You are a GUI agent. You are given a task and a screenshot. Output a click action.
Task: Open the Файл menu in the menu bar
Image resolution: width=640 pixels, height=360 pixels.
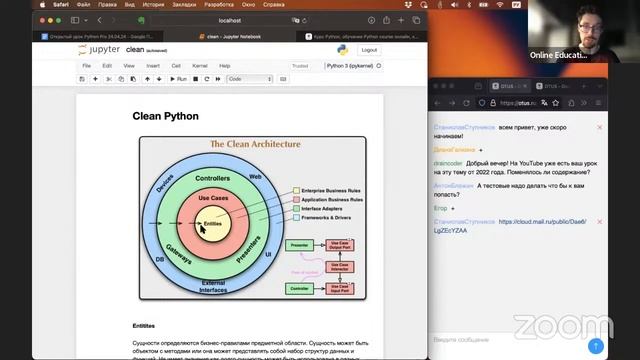83,5
